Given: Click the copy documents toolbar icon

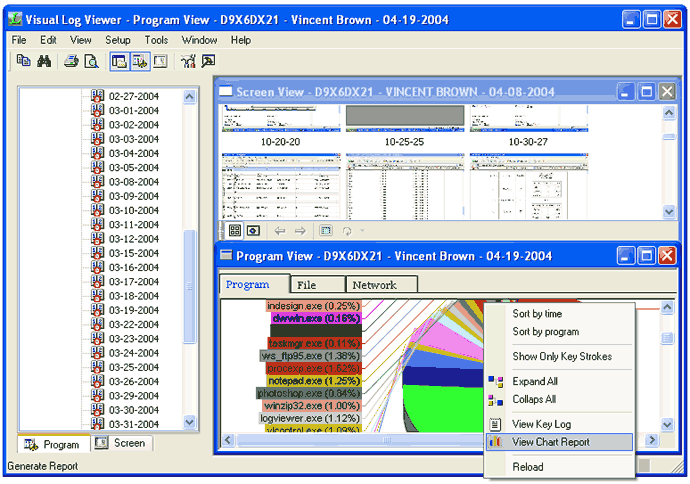Looking at the screenshot, I should pos(23,61).
